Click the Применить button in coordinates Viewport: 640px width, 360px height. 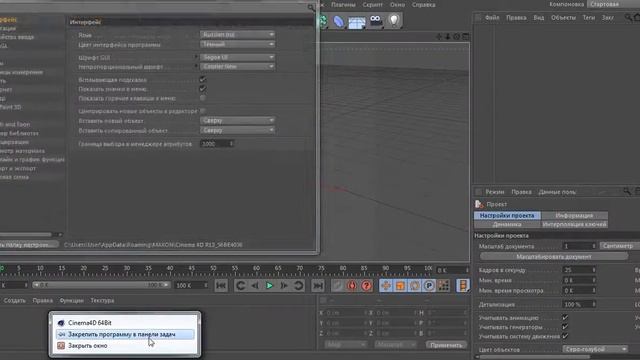tap(446, 345)
